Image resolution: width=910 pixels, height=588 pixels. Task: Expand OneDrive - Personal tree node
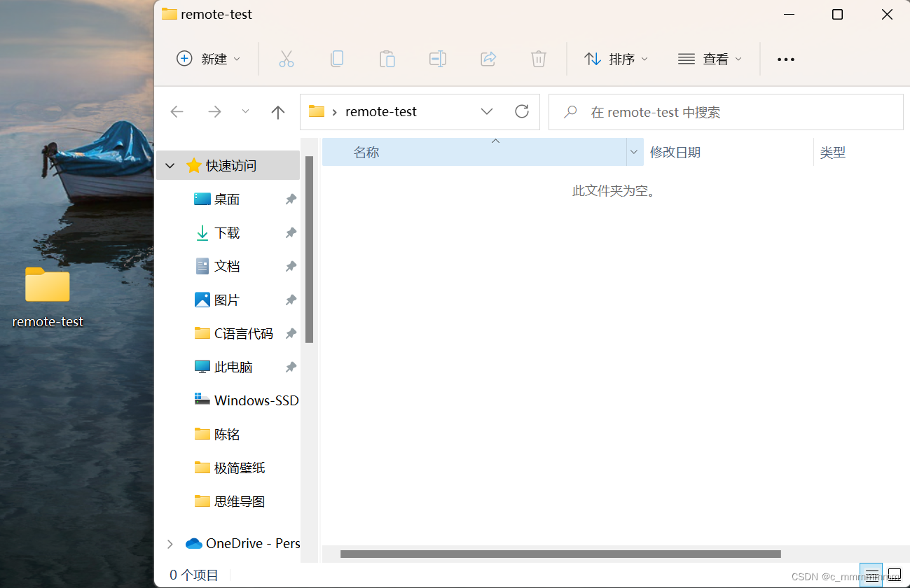[x=170, y=544]
